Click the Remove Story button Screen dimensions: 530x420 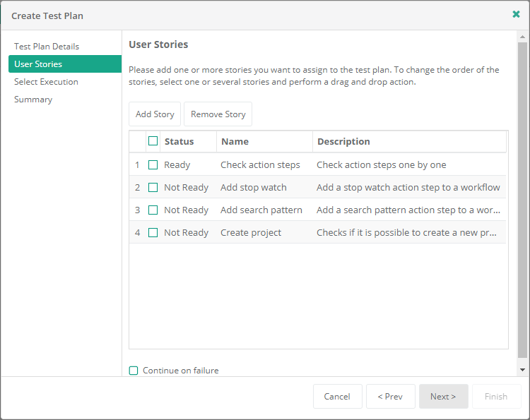[x=218, y=114]
